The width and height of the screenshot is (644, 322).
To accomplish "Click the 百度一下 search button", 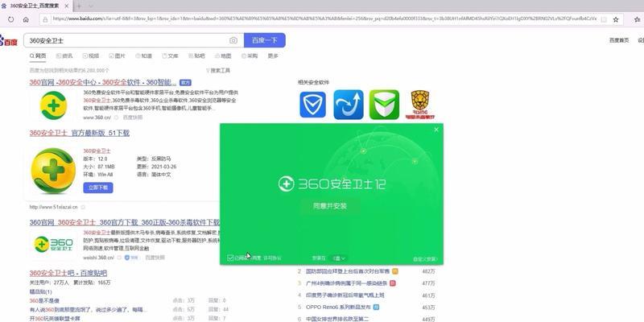I will tap(265, 40).
